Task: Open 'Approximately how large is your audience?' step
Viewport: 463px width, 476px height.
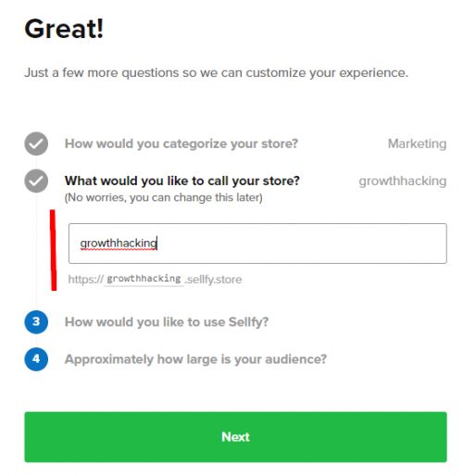Action: pyautogui.click(x=195, y=359)
